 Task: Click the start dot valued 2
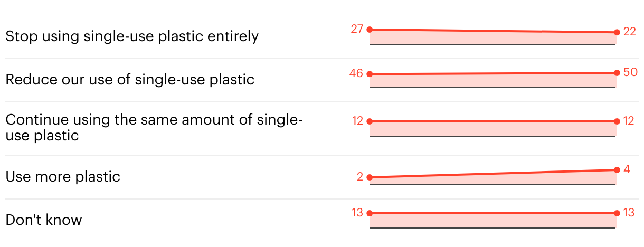point(370,177)
